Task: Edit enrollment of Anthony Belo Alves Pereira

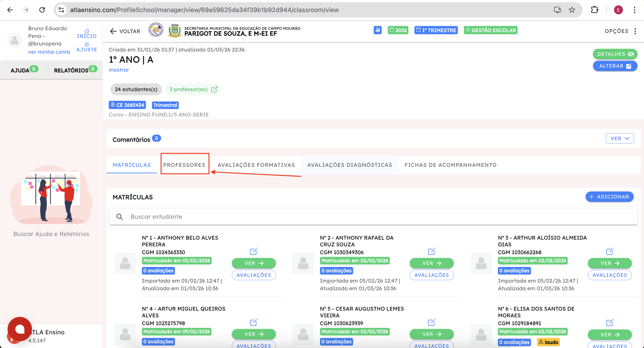Action: coord(254,251)
